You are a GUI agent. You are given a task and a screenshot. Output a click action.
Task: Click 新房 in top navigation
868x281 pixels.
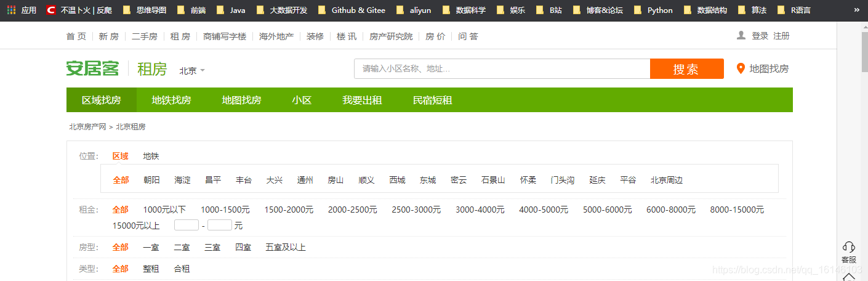pyautogui.click(x=109, y=36)
